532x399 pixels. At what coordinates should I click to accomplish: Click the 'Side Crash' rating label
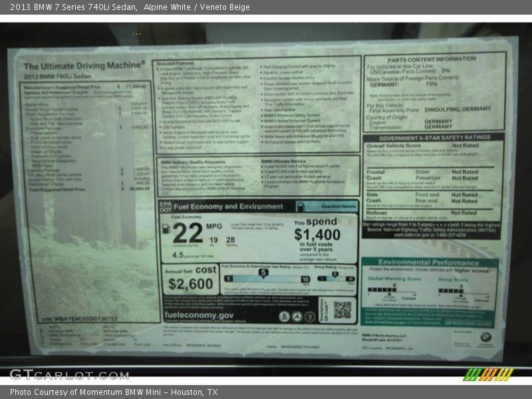pyautogui.click(x=374, y=198)
